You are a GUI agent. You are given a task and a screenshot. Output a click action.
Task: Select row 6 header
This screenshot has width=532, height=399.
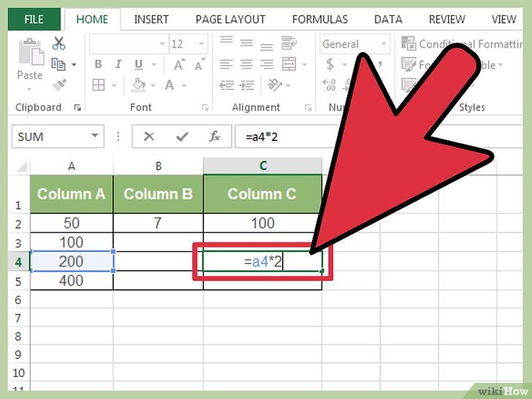pyautogui.click(x=18, y=300)
